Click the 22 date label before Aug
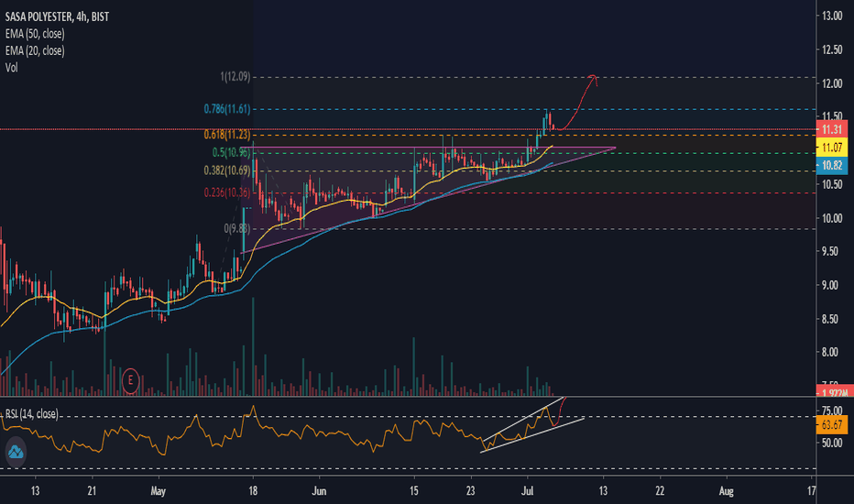 coord(660,491)
